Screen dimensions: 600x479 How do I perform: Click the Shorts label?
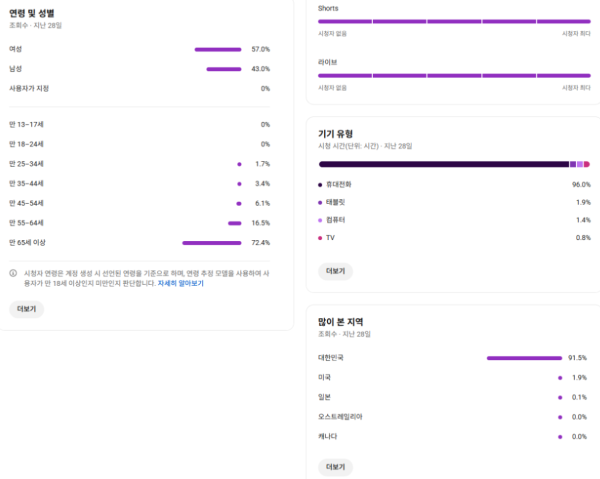click(x=328, y=8)
